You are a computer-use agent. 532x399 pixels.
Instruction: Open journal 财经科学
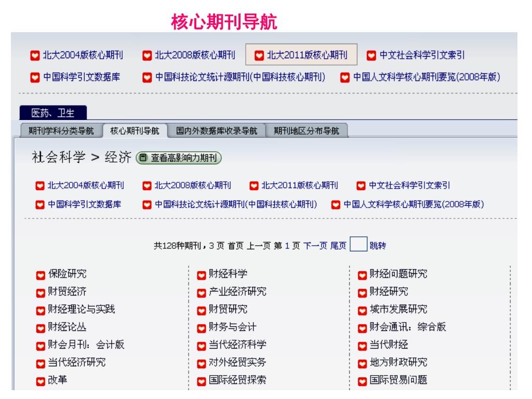pyautogui.click(x=228, y=274)
